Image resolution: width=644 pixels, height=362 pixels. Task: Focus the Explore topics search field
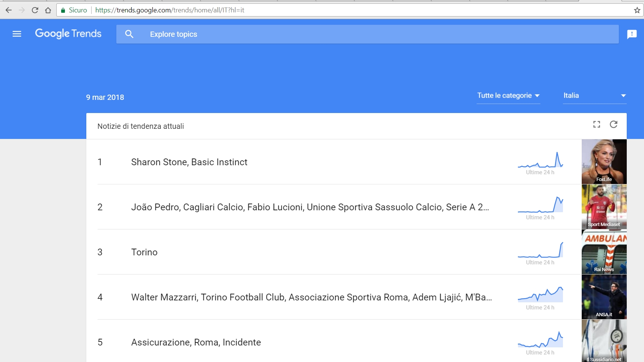(367, 34)
